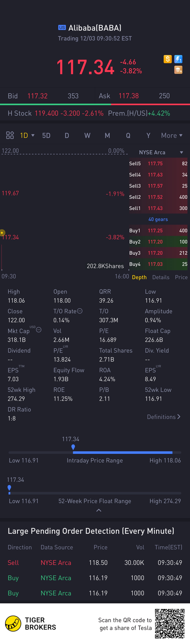Switch to the 5D chart tab
Image resolution: width=190 pixels, height=644 pixels.
coord(46,135)
